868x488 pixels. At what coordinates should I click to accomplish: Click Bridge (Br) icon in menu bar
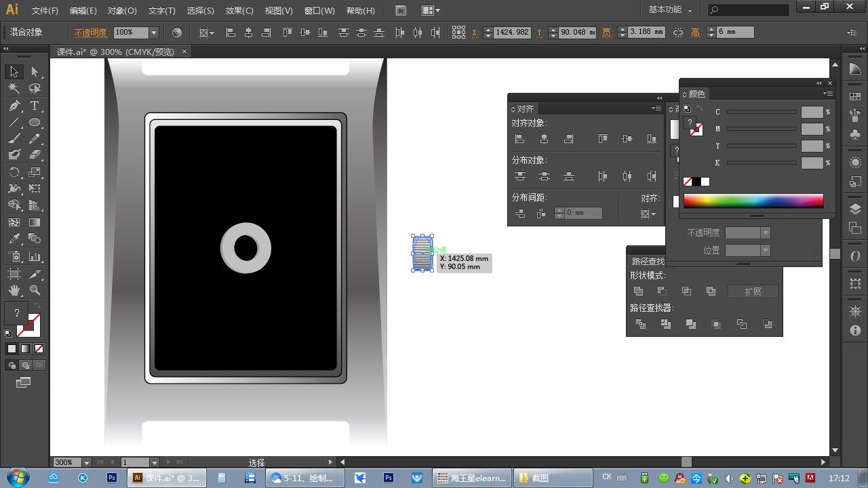(401, 10)
